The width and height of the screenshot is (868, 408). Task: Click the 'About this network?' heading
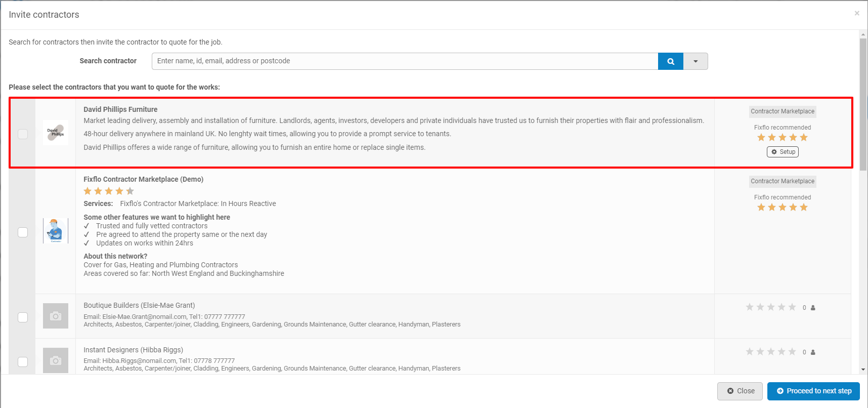pos(115,256)
